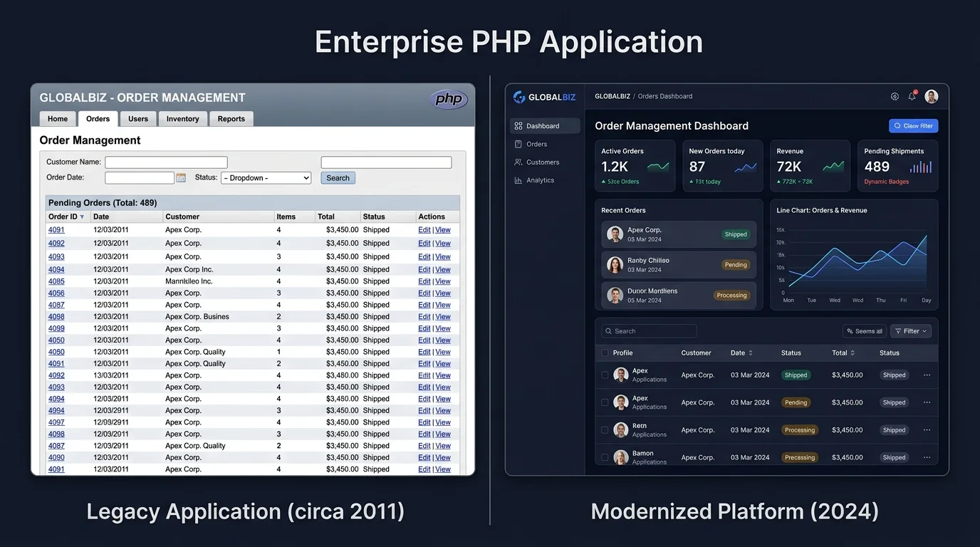Click the Order ID sort arrow
This screenshot has height=547, width=980.
(x=82, y=217)
